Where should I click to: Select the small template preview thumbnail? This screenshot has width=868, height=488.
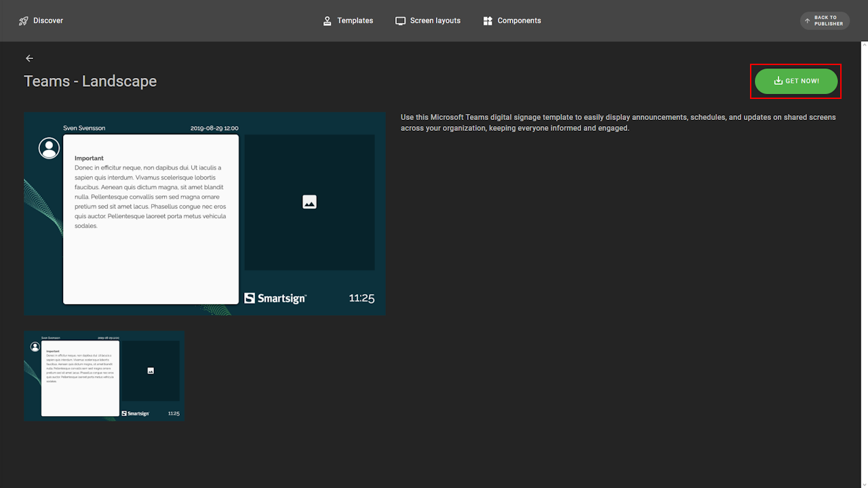[104, 376]
